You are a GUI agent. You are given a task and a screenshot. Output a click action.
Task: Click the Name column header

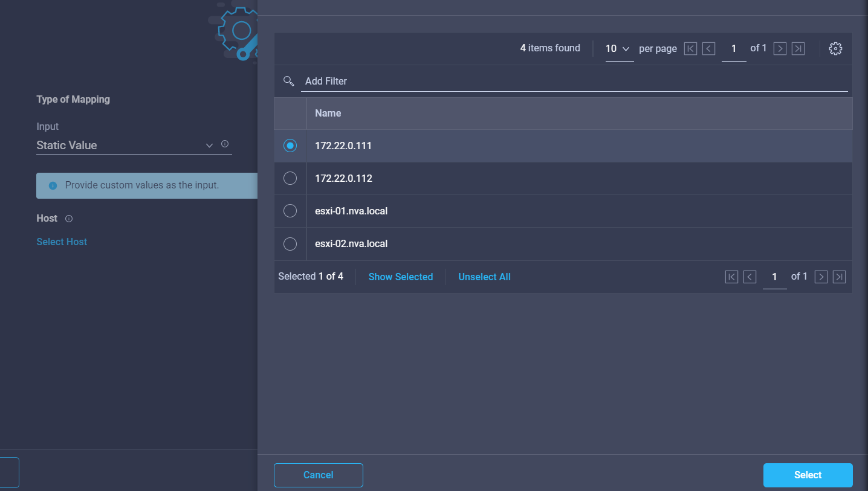click(328, 114)
